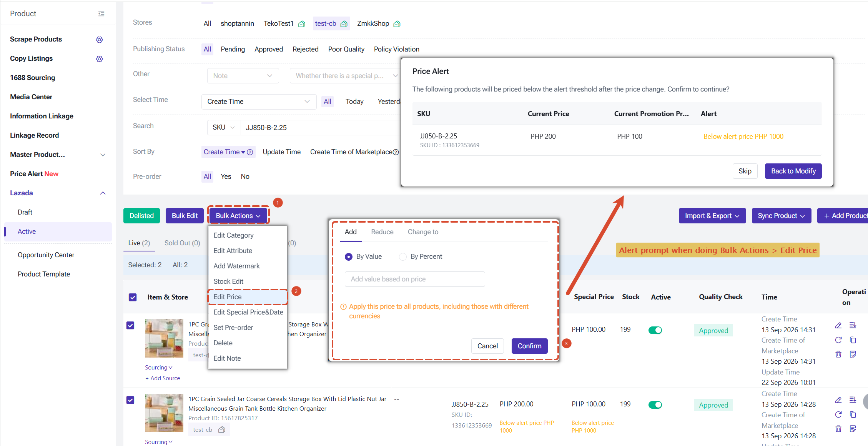Open the Note filter dropdown
The width and height of the screenshot is (868, 446).
pos(243,76)
